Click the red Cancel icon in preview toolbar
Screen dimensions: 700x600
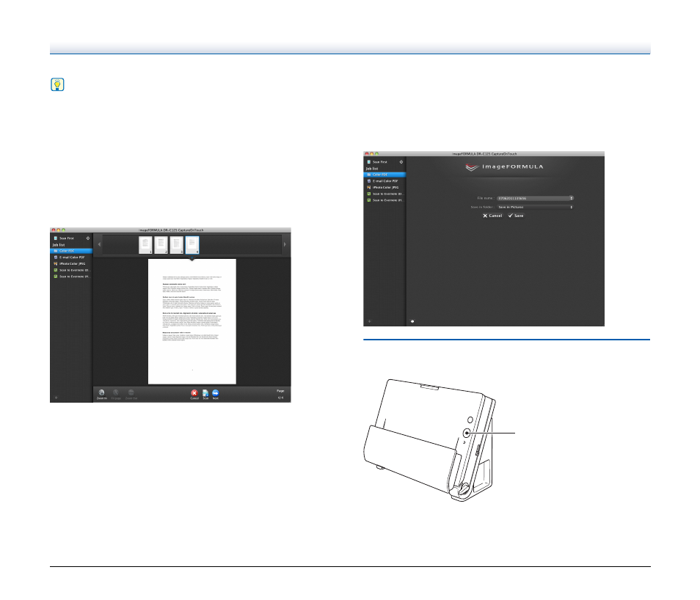point(194,394)
